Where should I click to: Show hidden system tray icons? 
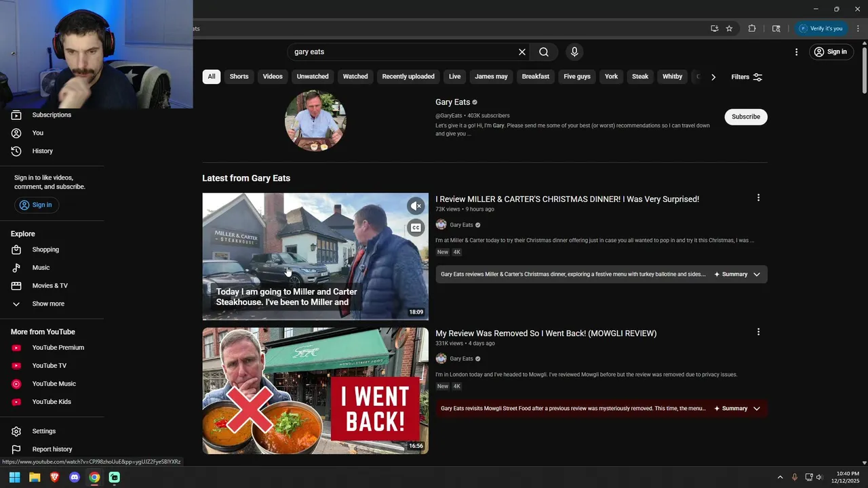[x=780, y=477]
